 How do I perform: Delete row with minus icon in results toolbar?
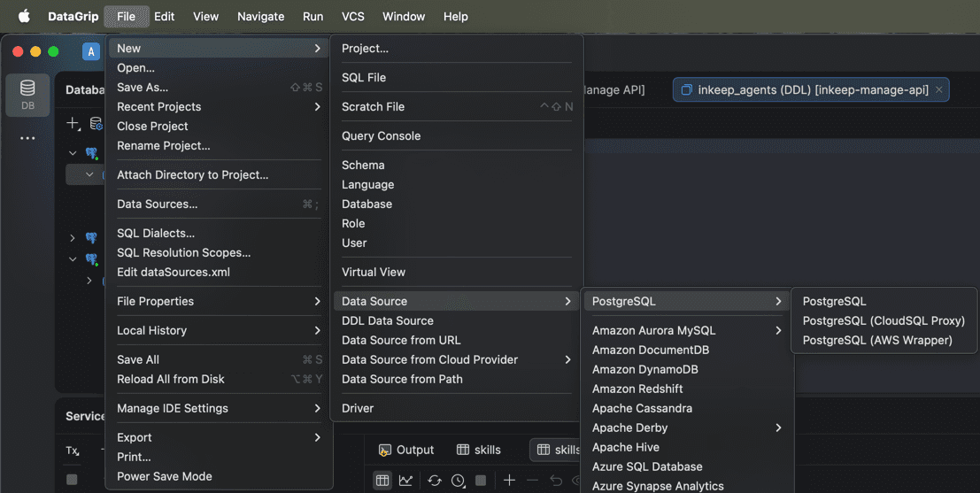pos(533,480)
